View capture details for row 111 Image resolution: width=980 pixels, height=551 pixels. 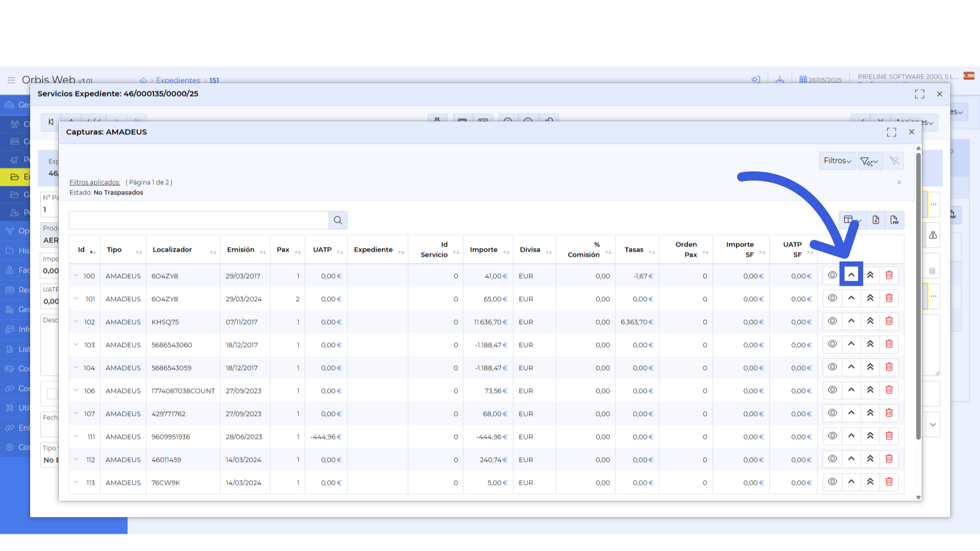pyautogui.click(x=832, y=436)
